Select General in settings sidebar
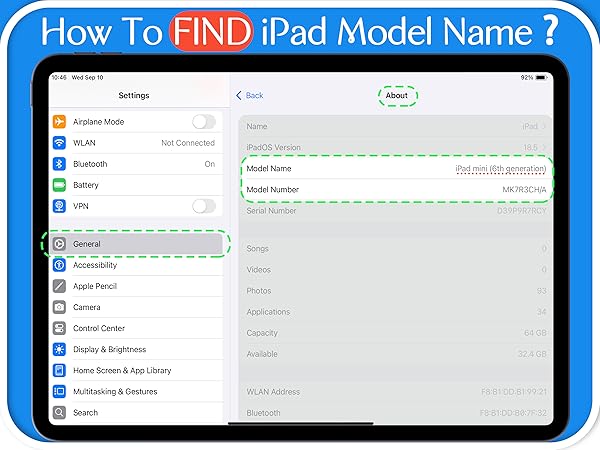Viewport: 600px width, 450px height. pyautogui.click(x=137, y=244)
